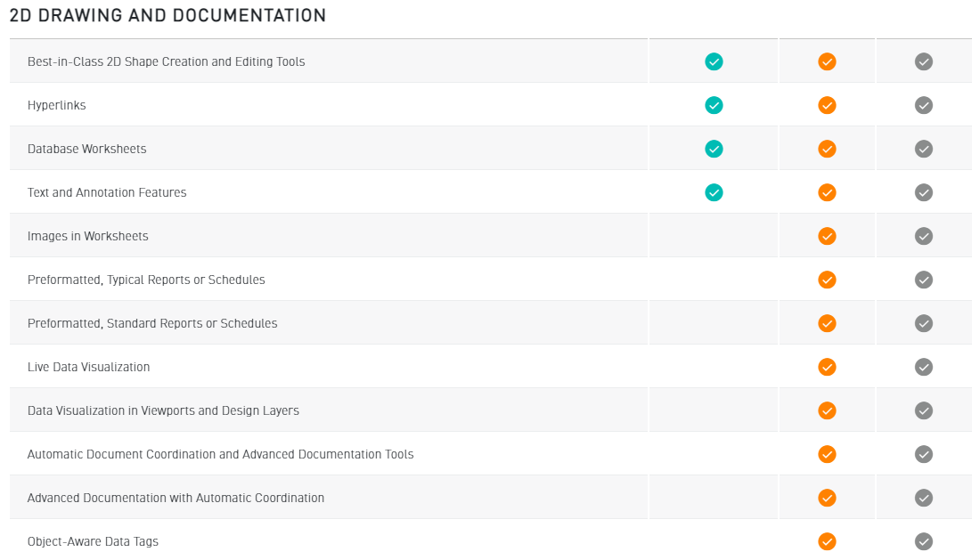Viewport: 980px width, 560px height.
Task: Click gray checkmark for Advanced Documentation with Automatic Coordination
Action: click(x=924, y=498)
